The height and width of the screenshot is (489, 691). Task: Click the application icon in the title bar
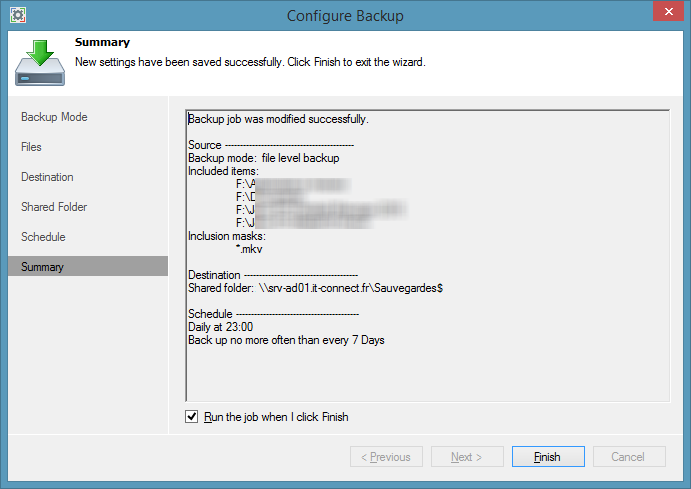click(17, 15)
